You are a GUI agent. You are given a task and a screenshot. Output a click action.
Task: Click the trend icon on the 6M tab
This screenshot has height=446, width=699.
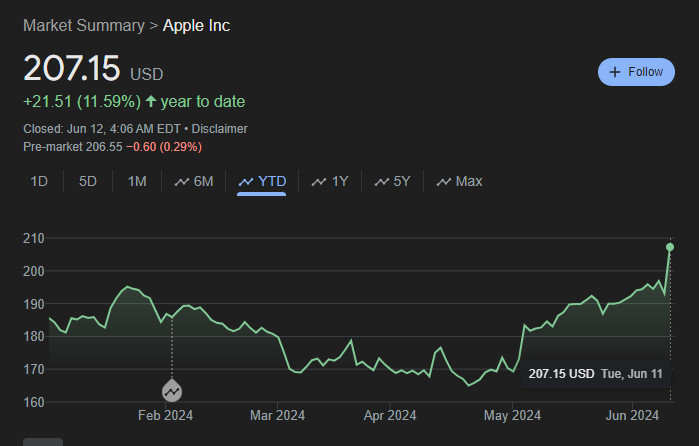[x=181, y=182]
